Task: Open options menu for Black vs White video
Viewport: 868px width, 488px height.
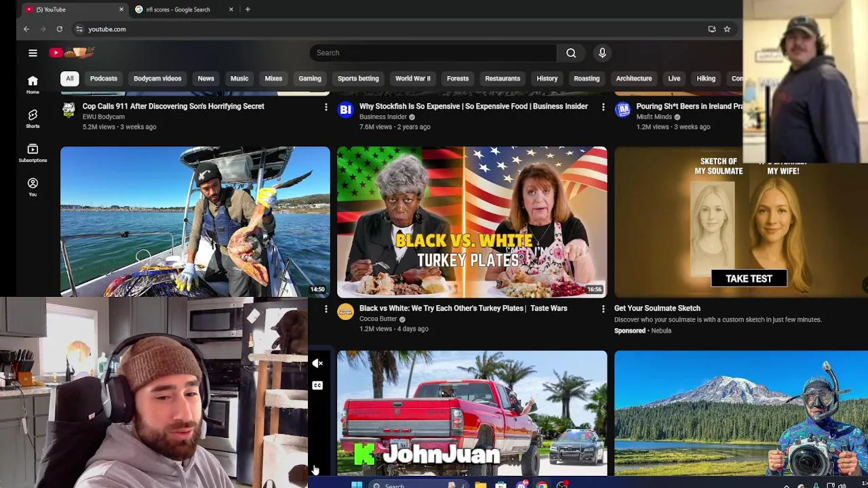Action: (x=603, y=309)
